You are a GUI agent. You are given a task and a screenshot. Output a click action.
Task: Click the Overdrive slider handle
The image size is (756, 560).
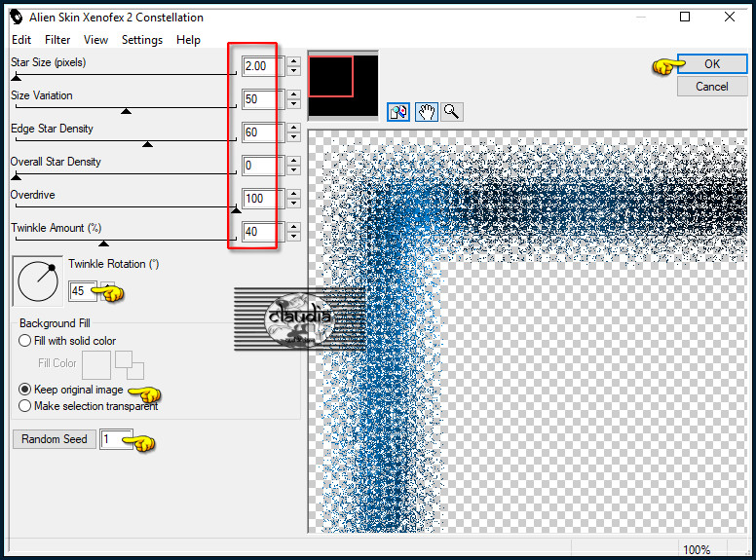(x=236, y=209)
